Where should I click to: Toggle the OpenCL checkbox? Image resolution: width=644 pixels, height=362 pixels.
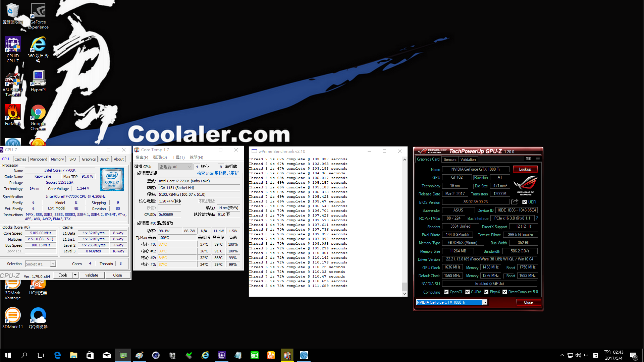446,292
